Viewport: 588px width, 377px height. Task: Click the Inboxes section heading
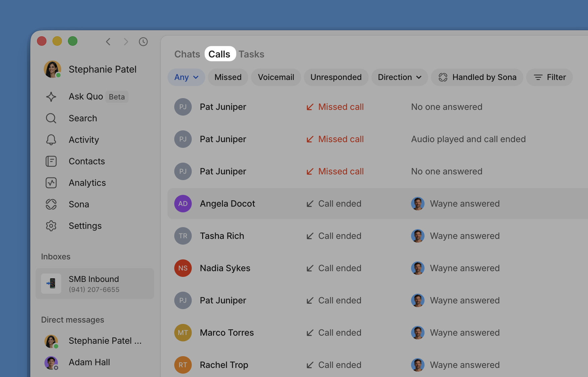click(56, 257)
